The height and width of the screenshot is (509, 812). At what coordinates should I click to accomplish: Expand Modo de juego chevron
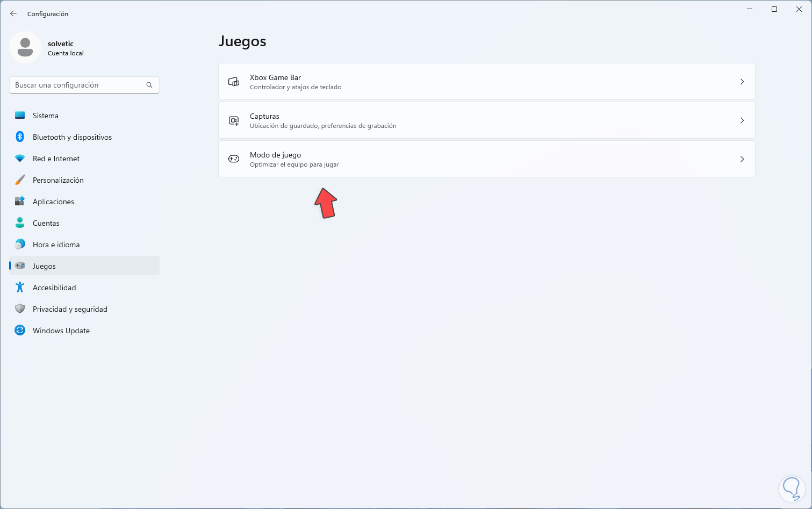[742, 159]
